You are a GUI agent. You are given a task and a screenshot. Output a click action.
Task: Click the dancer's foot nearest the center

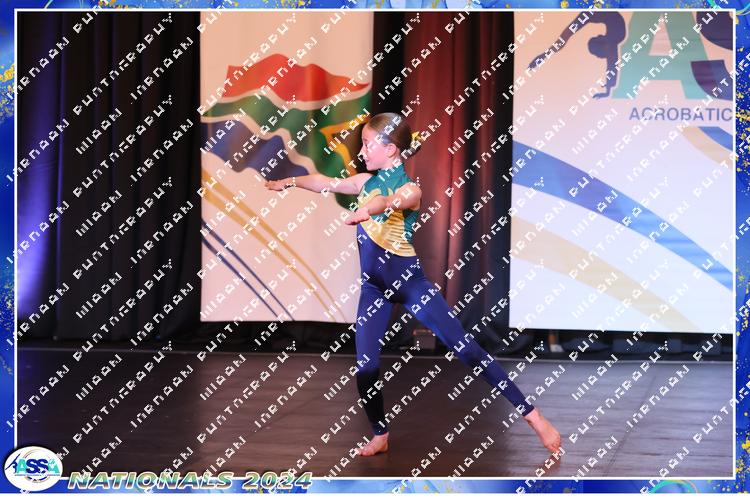pyautogui.click(x=374, y=444)
